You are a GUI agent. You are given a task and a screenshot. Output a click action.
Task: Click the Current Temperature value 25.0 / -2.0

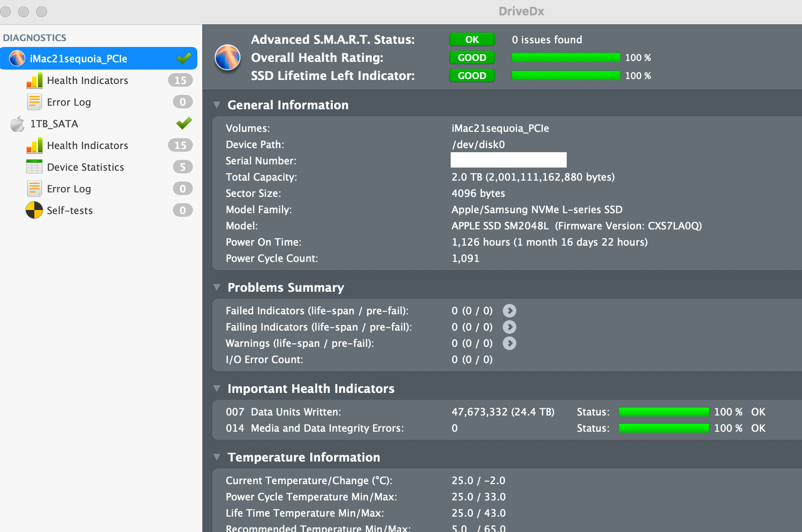pos(478,481)
